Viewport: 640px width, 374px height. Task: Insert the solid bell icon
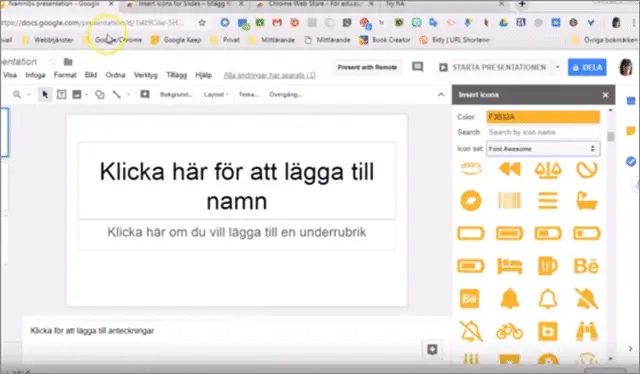509,298
